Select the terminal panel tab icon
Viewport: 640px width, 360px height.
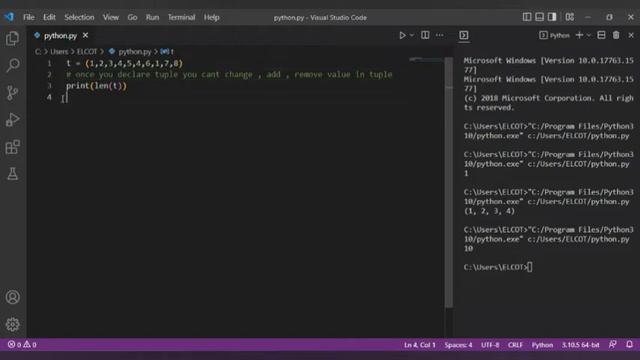click(x=464, y=36)
